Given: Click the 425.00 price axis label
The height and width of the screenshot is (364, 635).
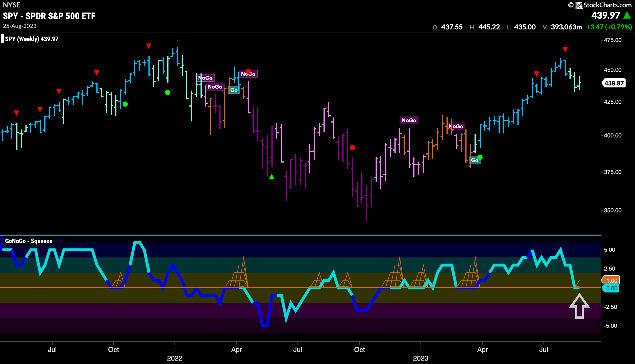Looking at the screenshot, I should pyautogui.click(x=613, y=102).
